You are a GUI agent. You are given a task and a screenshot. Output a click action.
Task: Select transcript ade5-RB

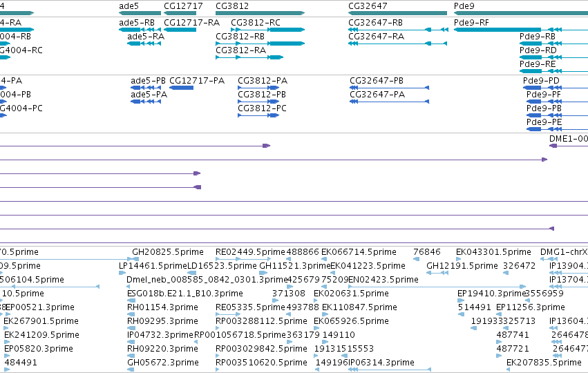[x=137, y=23]
